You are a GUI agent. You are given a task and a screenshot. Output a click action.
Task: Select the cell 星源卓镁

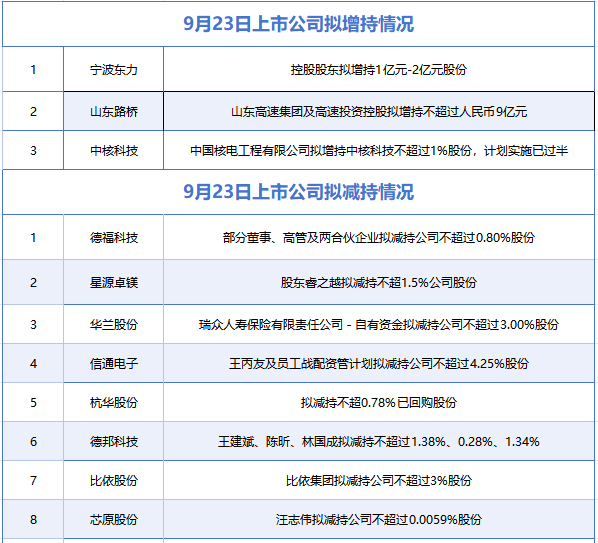113,282
